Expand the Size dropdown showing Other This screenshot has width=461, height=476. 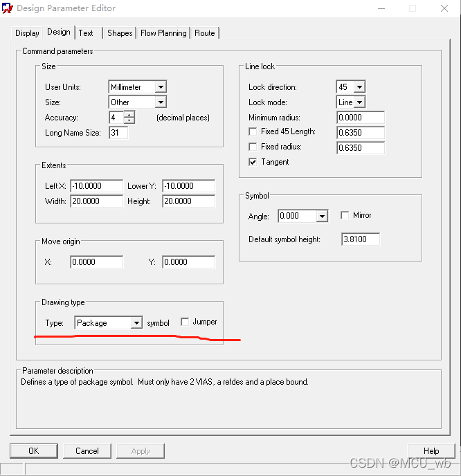(x=160, y=102)
